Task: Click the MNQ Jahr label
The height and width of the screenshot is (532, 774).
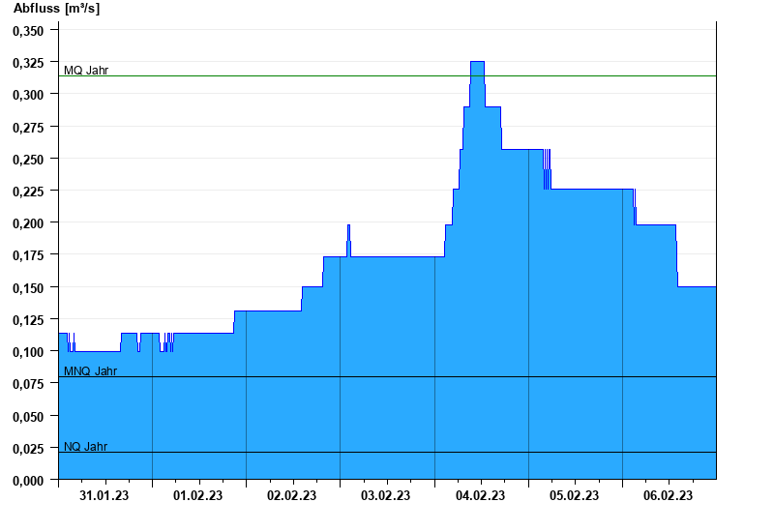Action: (90, 371)
